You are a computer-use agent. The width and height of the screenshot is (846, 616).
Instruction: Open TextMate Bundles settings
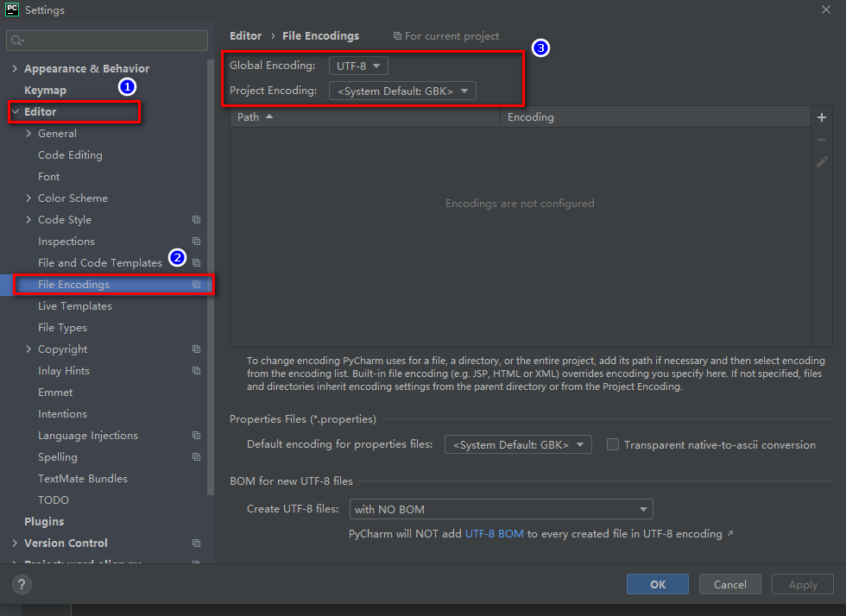(x=83, y=479)
